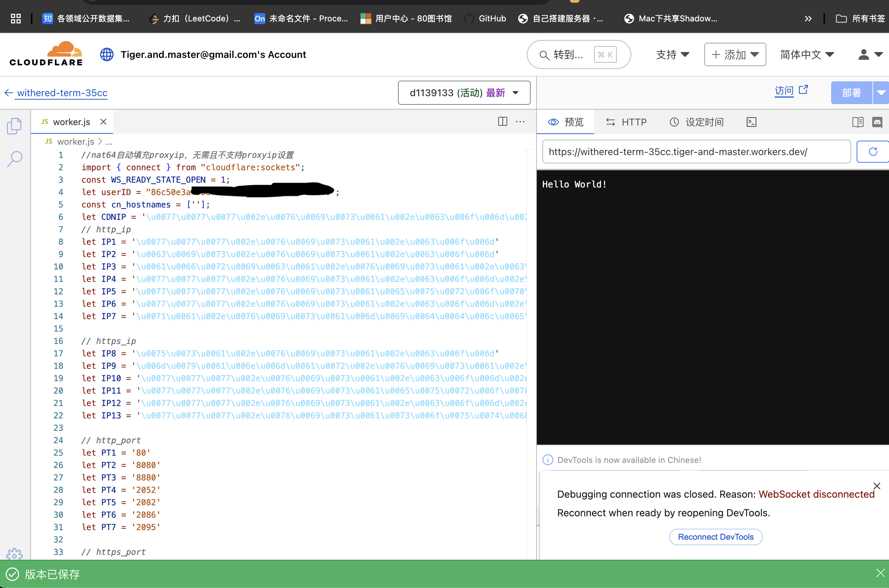Open the Discord community icon
This screenshot has width=889, height=588.
877,122
